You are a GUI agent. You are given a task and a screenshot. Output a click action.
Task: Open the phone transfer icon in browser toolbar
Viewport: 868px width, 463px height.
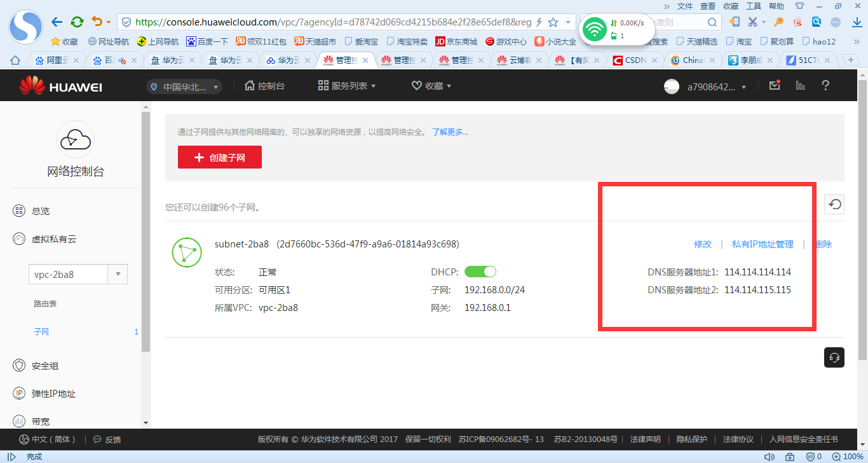[734, 22]
